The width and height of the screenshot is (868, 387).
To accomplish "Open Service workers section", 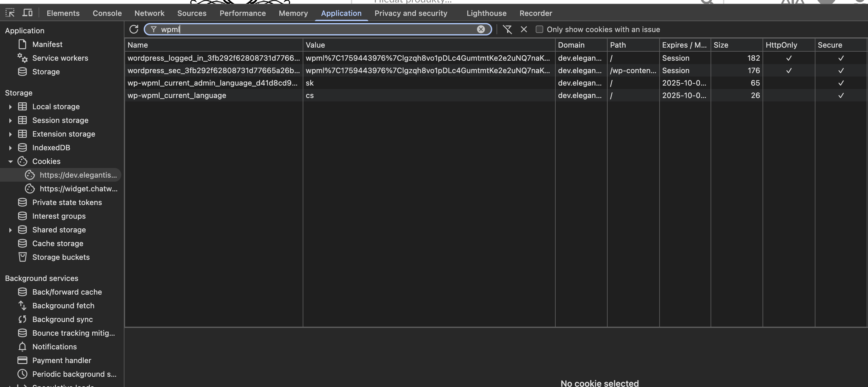I will pos(60,58).
